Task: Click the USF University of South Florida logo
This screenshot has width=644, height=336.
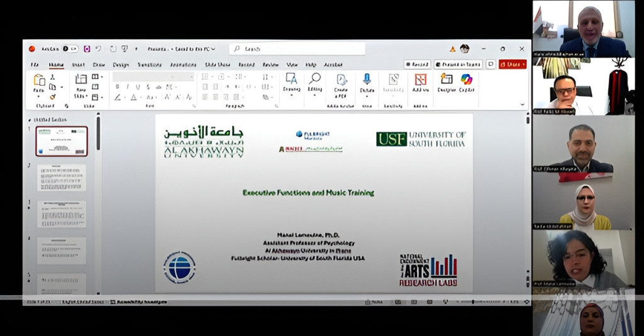Action: coord(421,139)
